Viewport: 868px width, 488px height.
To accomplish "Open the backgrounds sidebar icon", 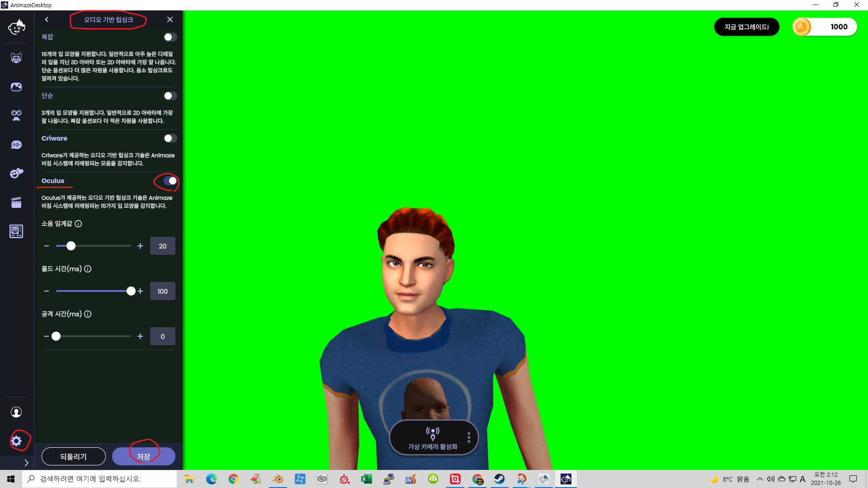I will click(x=16, y=87).
